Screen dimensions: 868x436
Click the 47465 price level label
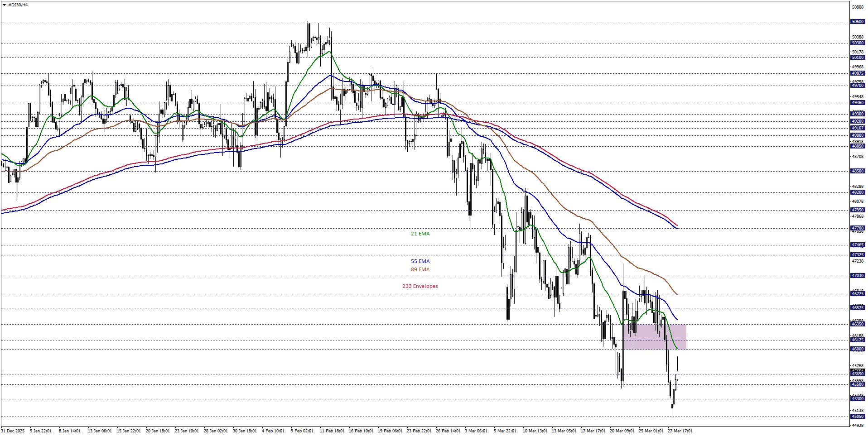(858, 245)
